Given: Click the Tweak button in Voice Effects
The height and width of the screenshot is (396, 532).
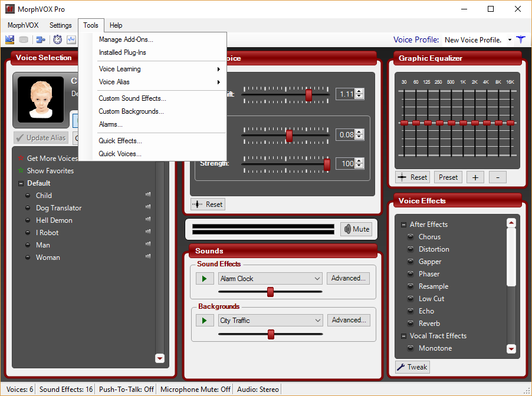Looking at the screenshot, I should tap(412, 367).
